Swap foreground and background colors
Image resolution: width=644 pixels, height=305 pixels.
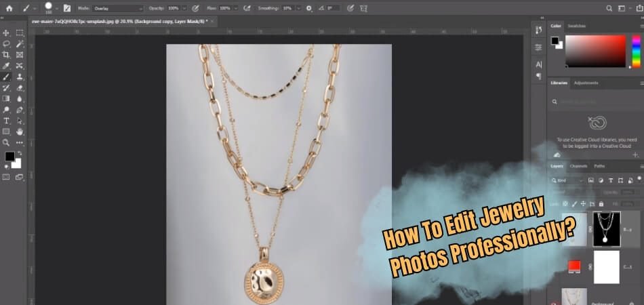pyautogui.click(x=19, y=153)
